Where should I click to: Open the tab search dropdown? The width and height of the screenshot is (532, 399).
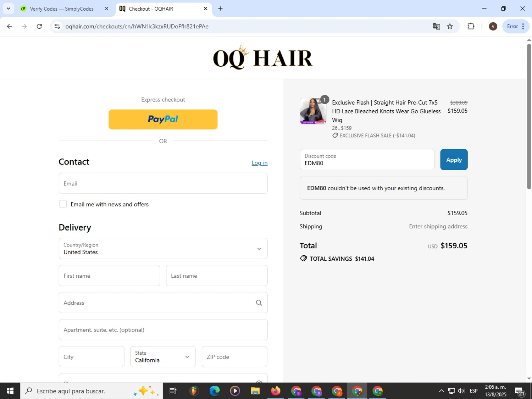click(9, 9)
